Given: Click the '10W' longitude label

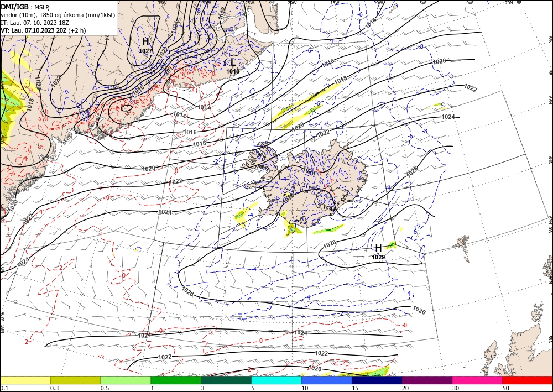Looking at the screenshot, I should (x=378, y=3).
